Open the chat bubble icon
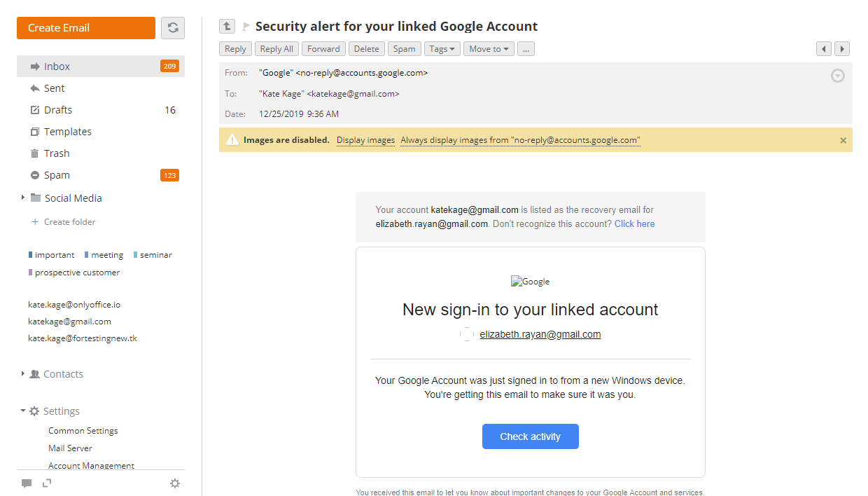Image resolution: width=868 pixels, height=496 pixels. (x=27, y=483)
